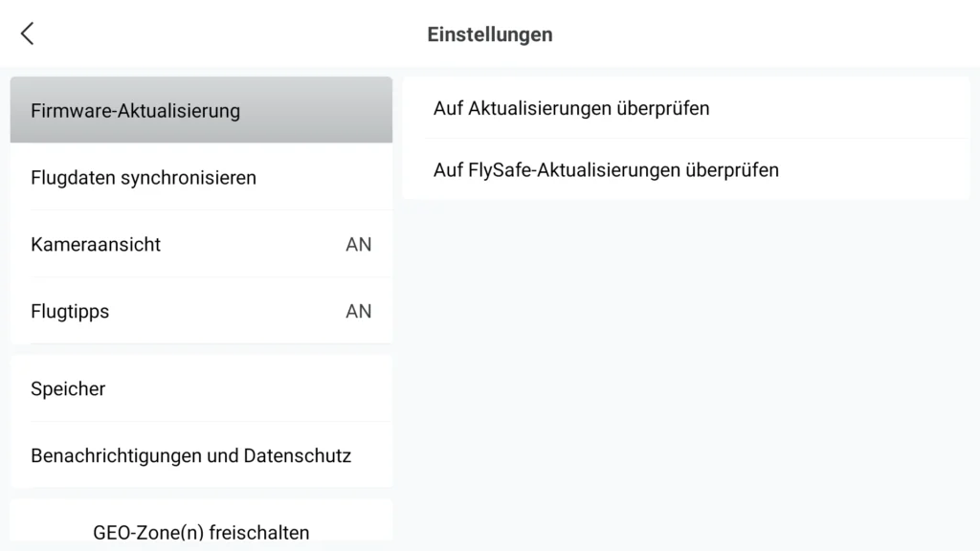The width and height of the screenshot is (980, 551).
Task: Tap the back arrow to leave Einstellungen
Action: tap(26, 32)
